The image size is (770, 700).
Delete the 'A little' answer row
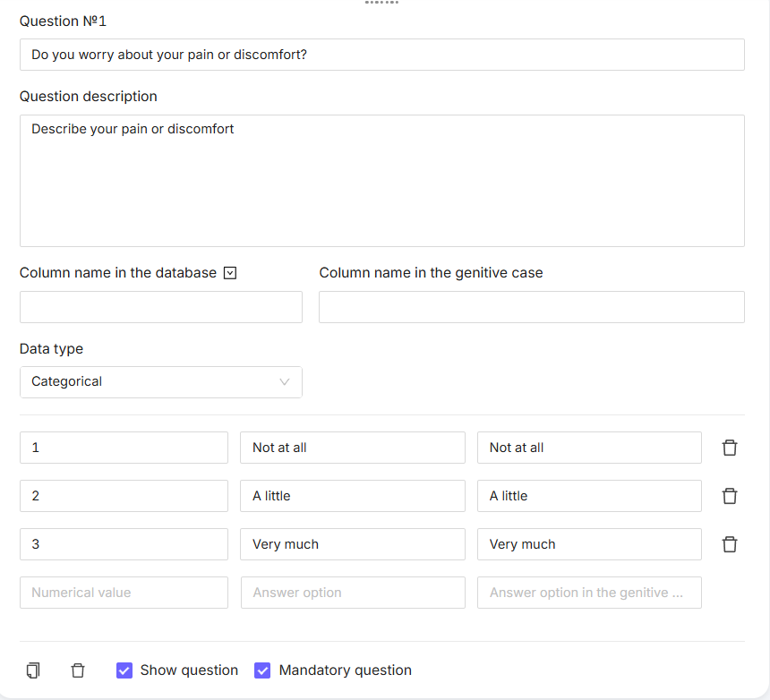click(730, 496)
